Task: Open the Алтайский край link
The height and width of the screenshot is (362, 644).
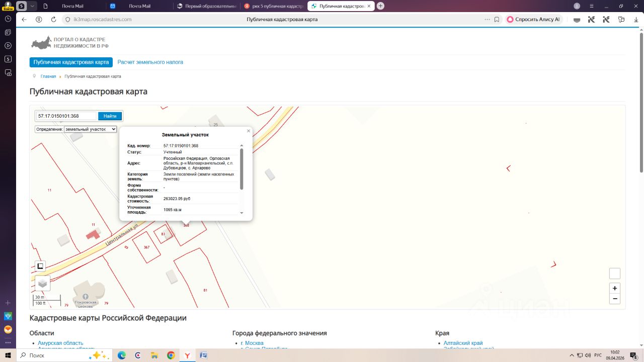Action: click(463, 343)
